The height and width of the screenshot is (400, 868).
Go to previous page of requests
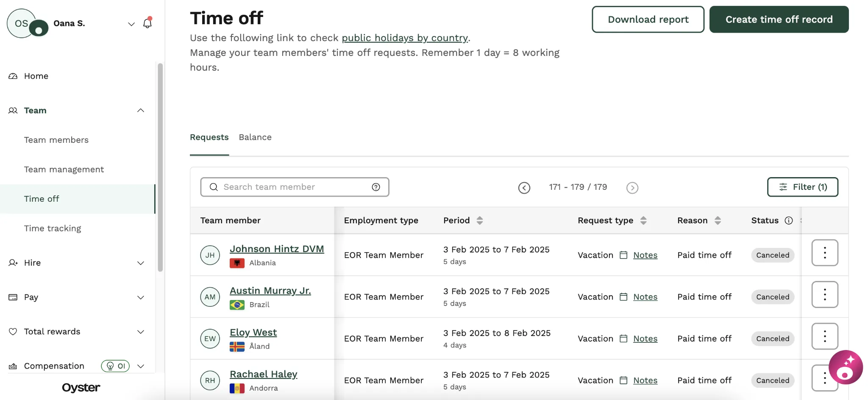pos(524,188)
